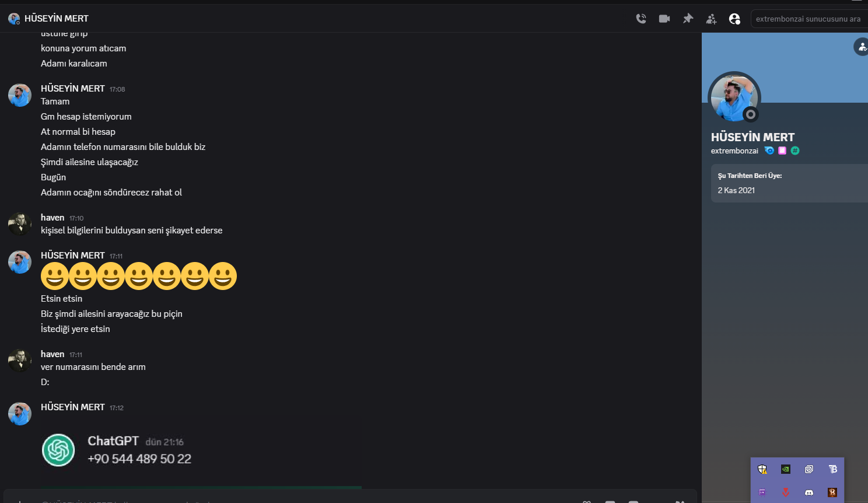This screenshot has height=503, width=868.
Task: Click the ChatGPT logo image
Action: (x=58, y=450)
